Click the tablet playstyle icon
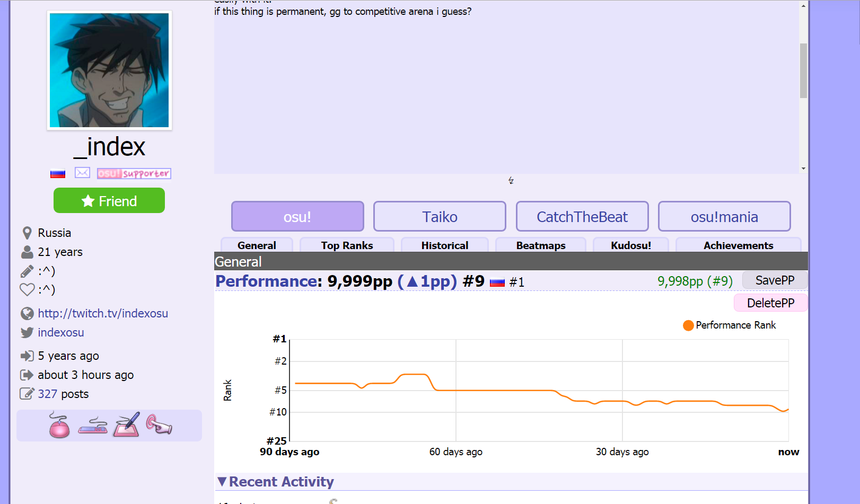The height and width of the screenshot is (504, 860). pyautogui.click(x=127, y=425)
